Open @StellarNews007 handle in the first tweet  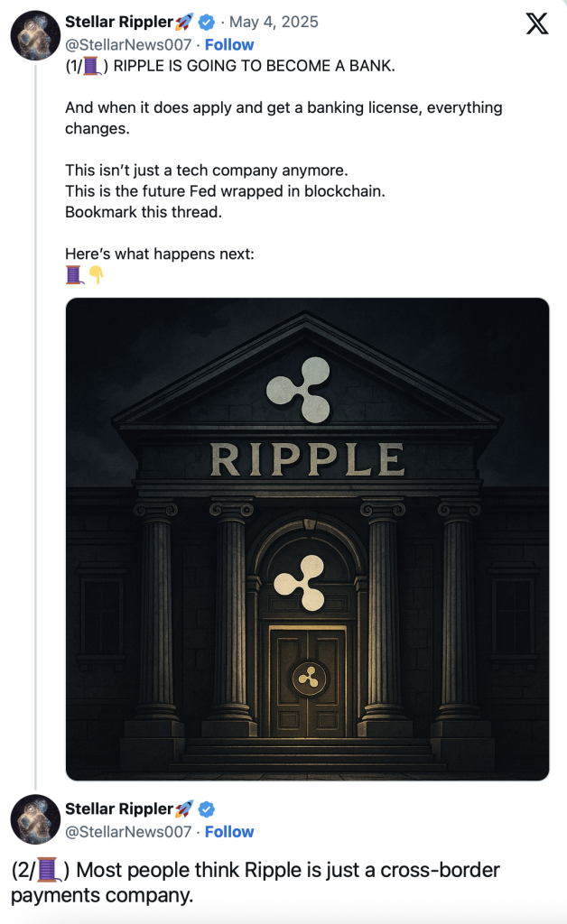click(x=128, y=45)
